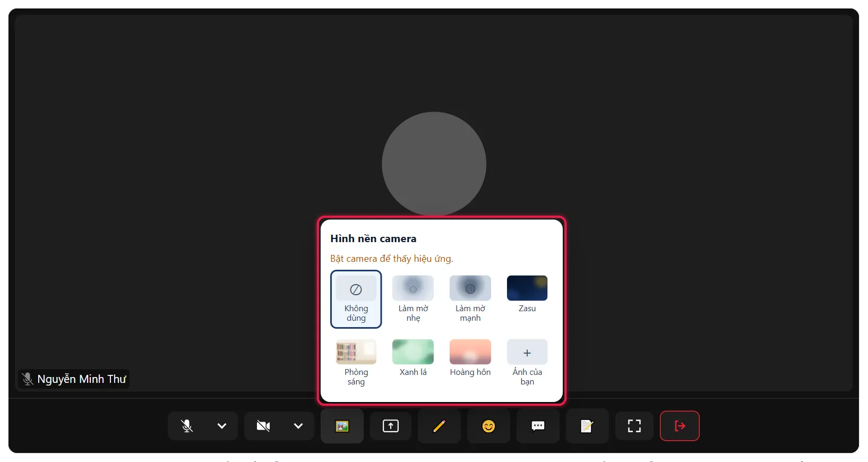Add your own image via Ảnh của bạn
Screen dimensions: 868x462
click(527, 363)
